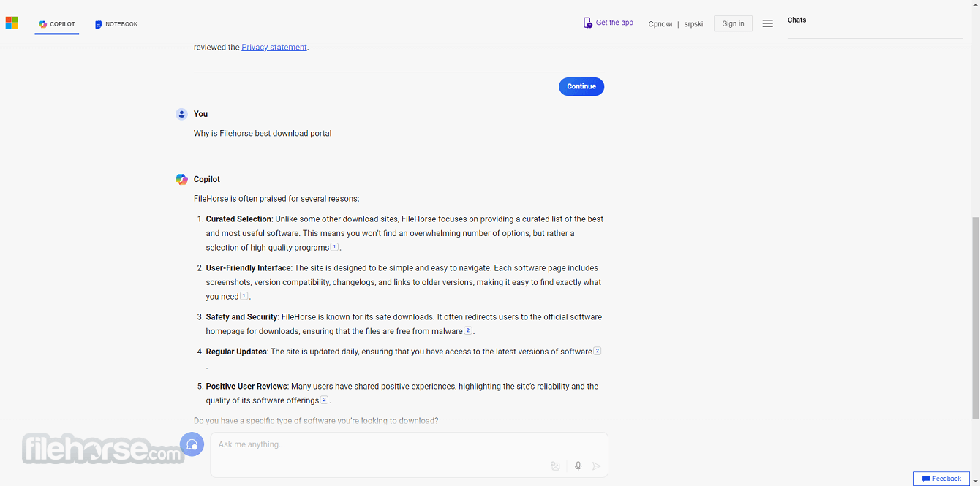Image resolution: width=980 pixels, height=486 pixels.
Task: Click the Microsoft logo icon
Action: pyautogui.click(x=12, y=23)
